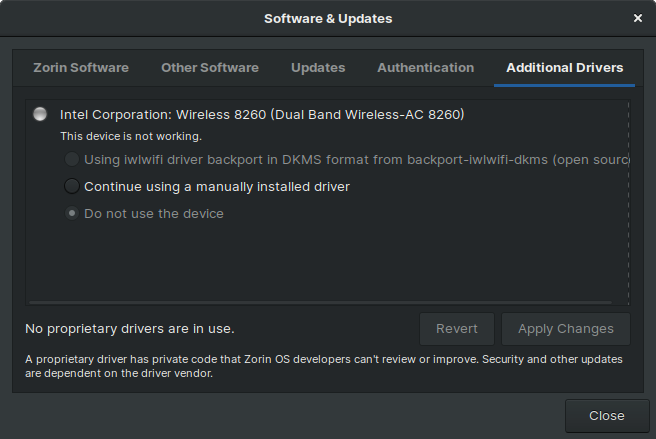The width and height of the screenshot is (656, 439).
Task: Click the proprietary driver explanation text
Action: [320, 367]
